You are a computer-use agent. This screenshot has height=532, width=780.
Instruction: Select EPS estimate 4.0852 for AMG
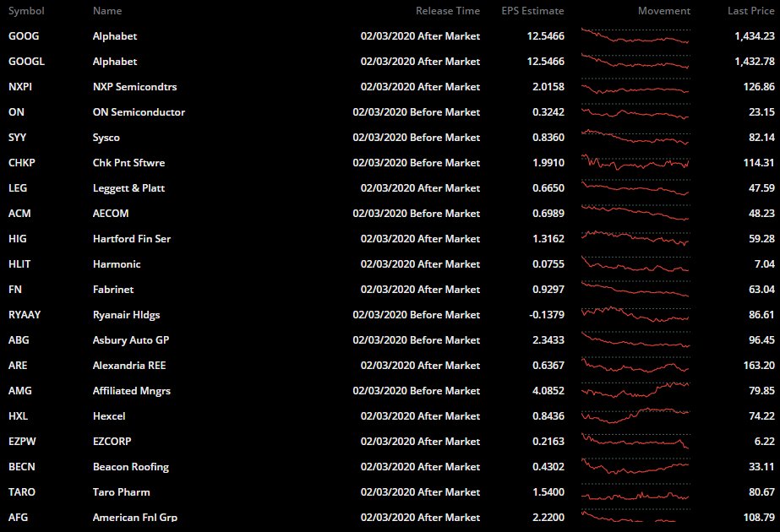(548, 391)
